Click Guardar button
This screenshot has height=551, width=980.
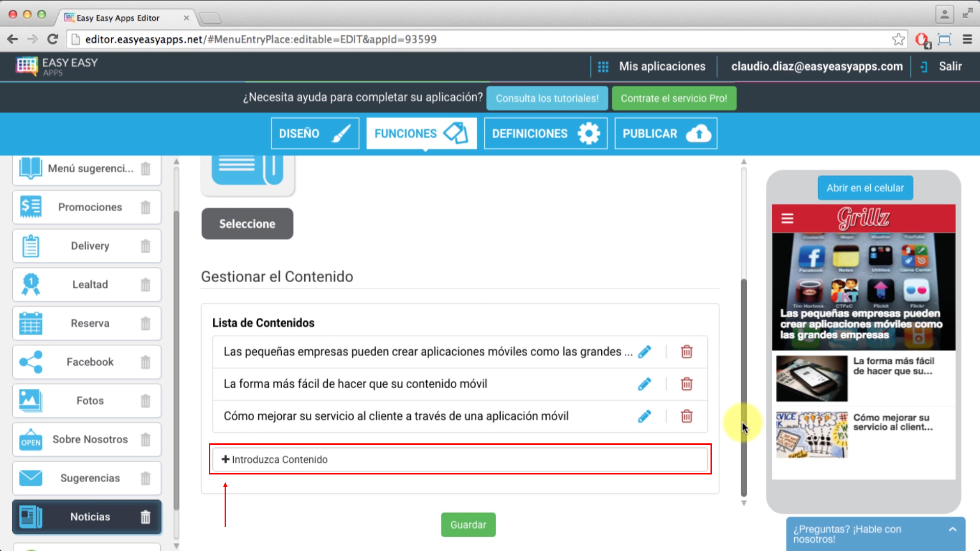[x=469, y=525]
